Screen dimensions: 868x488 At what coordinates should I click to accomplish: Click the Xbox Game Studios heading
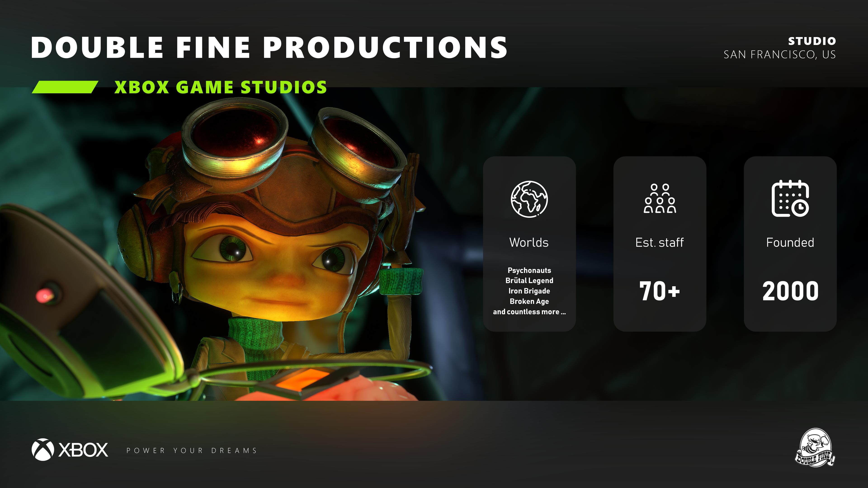coord(220,87)
